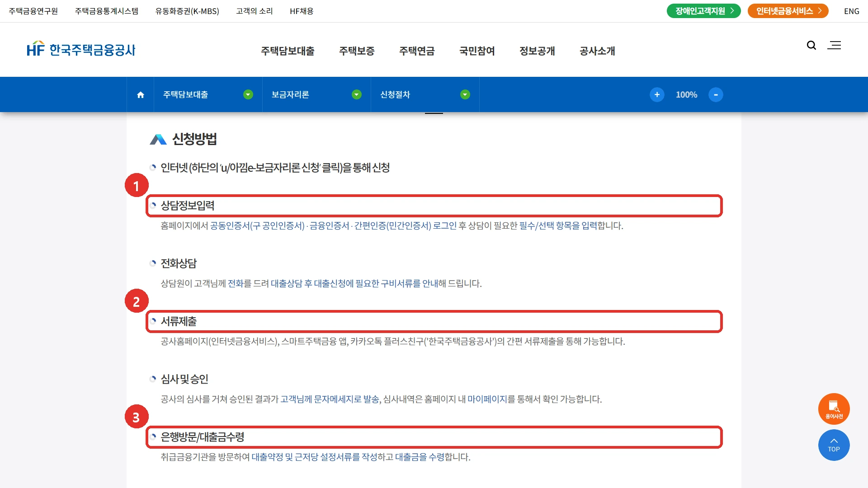Click the 인터넷 u/아낌e-보금자리론 신청 line

275,168
